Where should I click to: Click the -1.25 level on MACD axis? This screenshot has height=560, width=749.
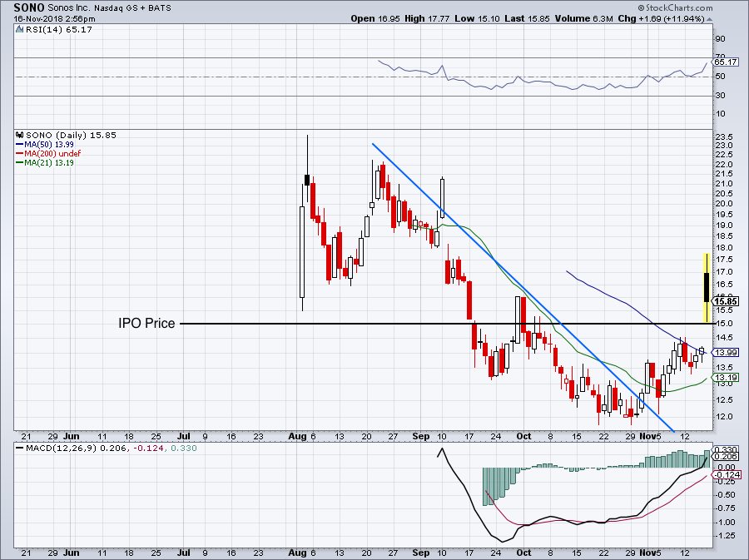(726, 536)
